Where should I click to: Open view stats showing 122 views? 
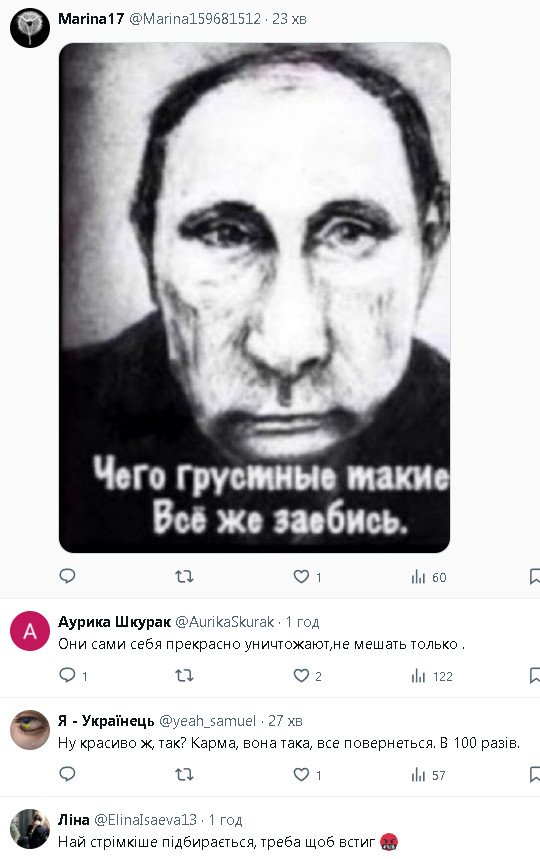pyautogui.click(x=432, y=676)
